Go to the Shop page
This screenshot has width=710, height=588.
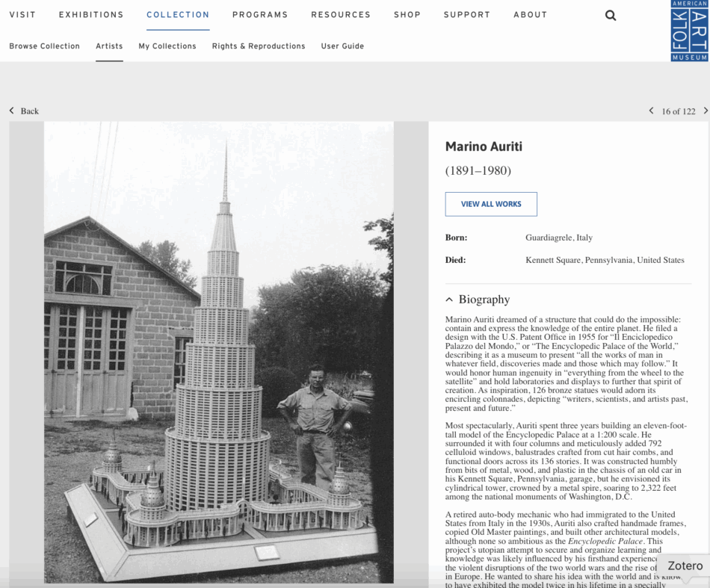(407, 15)
